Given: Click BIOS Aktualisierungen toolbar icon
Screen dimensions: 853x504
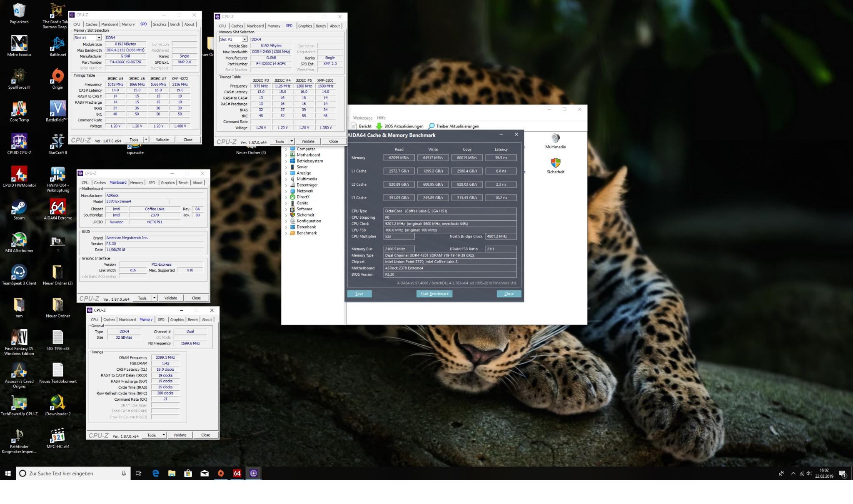Looking at the screenshot, I should [379, 126].
